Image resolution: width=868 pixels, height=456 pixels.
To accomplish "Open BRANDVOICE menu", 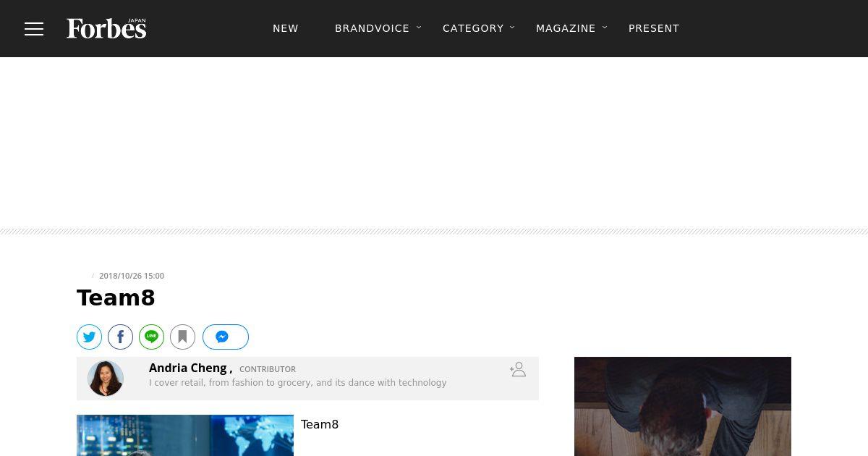I will (x=372, y=28).
